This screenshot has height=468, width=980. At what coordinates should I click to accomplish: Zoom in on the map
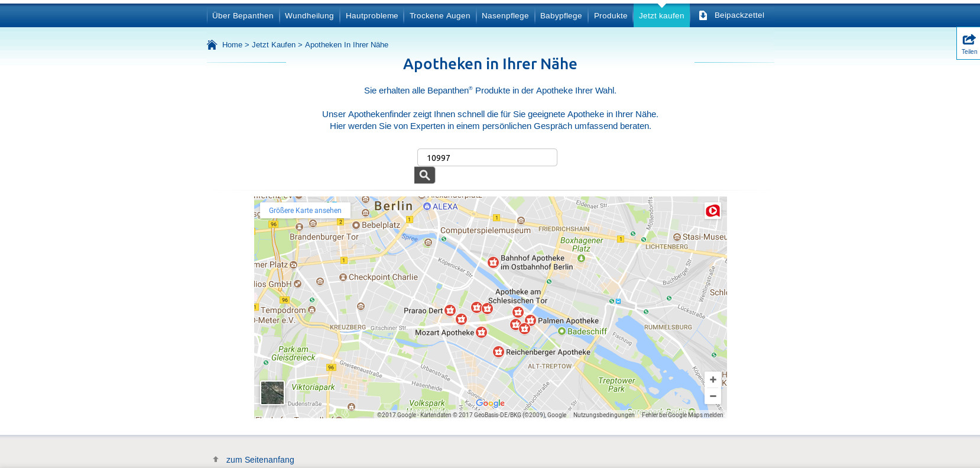[x=713, y=380]
